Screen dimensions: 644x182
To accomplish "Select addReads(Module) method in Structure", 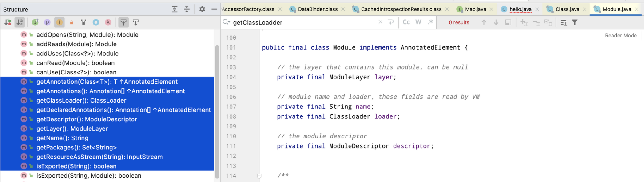I will [107, 44].
